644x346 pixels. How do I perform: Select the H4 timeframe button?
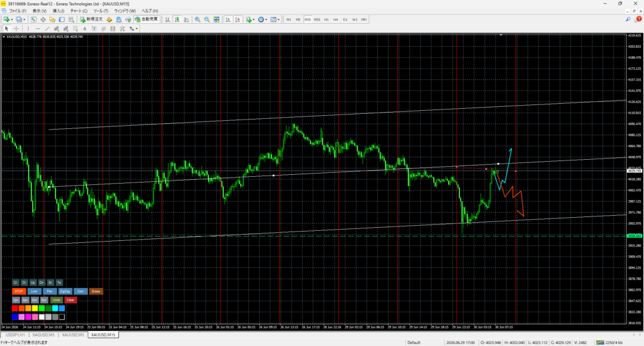point(336,20)
